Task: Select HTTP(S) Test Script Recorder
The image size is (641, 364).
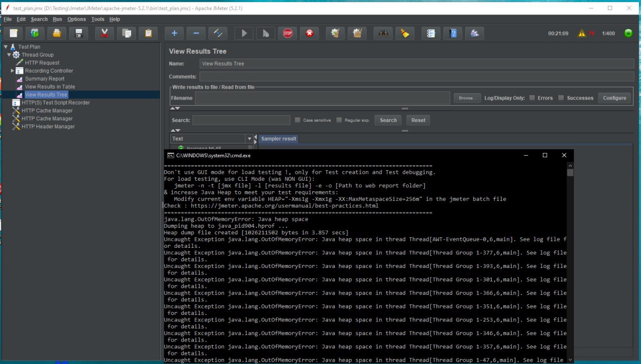Action: coord(56,103)
